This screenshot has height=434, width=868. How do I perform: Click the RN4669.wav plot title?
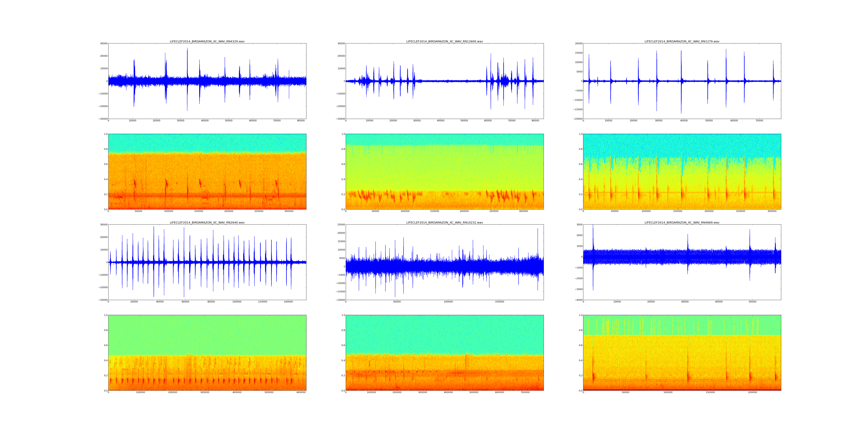coord(682,222)
